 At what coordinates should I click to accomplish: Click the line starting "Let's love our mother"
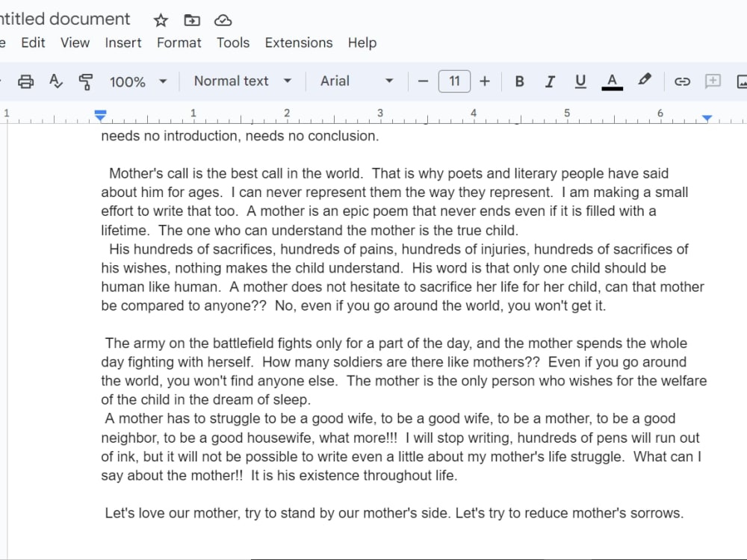394,514
